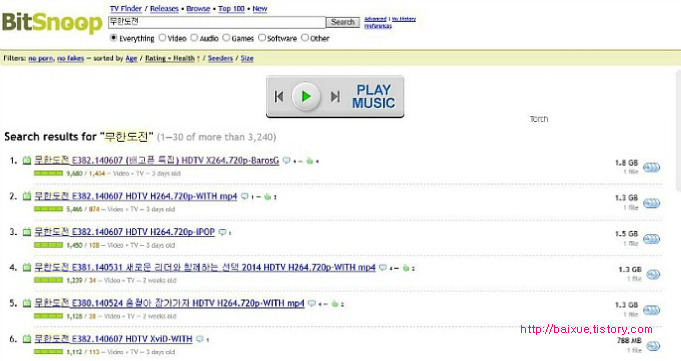This screenshot has width=681, height=361.
Task: Select the Video radio button
Action: click(162, 38)
